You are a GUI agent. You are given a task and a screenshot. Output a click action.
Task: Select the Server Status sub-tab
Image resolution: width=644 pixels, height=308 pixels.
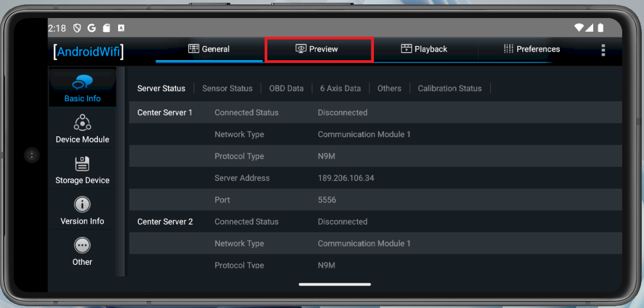pos(161,89)
